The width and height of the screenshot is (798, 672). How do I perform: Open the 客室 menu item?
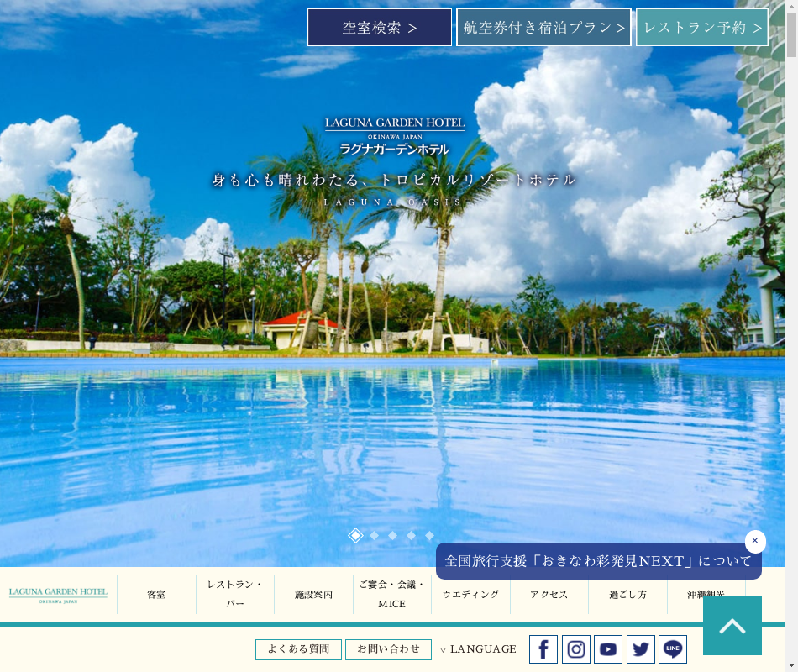point(156,595)
